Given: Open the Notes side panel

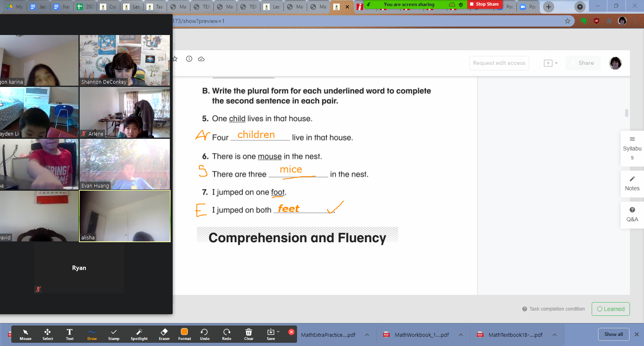Looking at the screenshot, I should 632,184.
